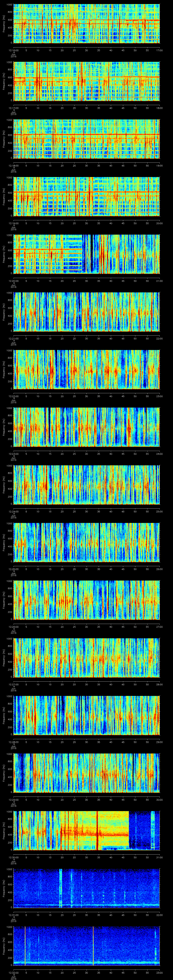
Task: Click the spectrogram panel starting at 12:20:00
Action: (87, 254)
